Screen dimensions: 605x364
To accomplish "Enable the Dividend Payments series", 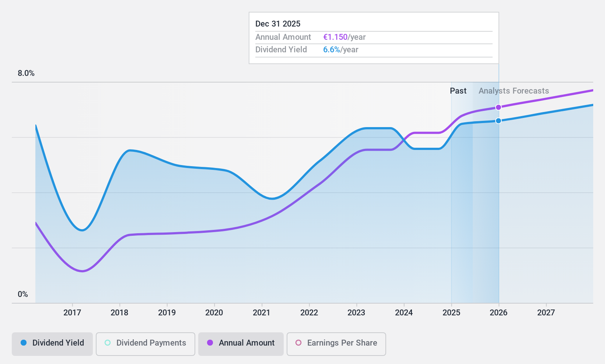I will pos(146,344).
